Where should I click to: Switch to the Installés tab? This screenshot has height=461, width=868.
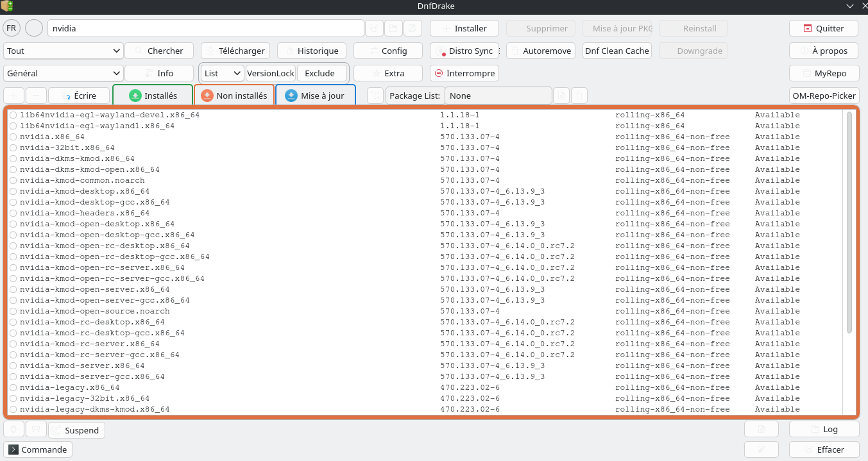pos(153,96)
